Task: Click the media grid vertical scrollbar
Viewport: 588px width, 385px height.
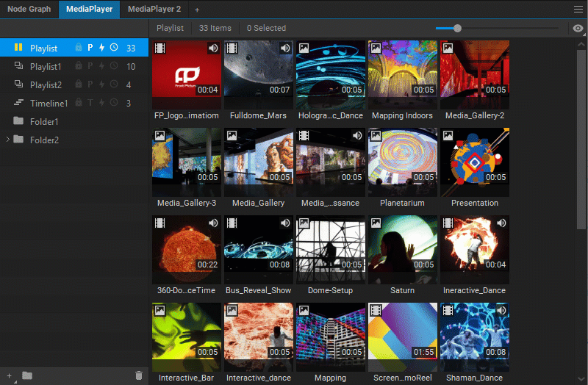Action: coord(581,139)
